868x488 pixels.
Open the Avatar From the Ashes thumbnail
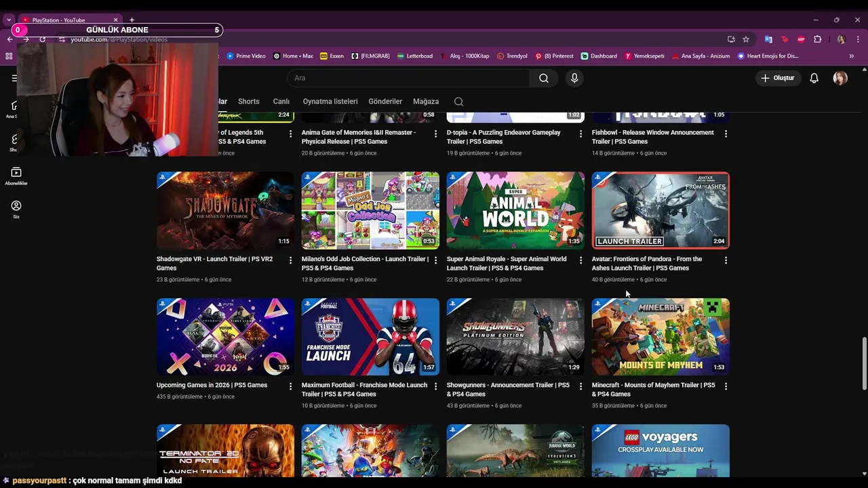pos(660,210)
